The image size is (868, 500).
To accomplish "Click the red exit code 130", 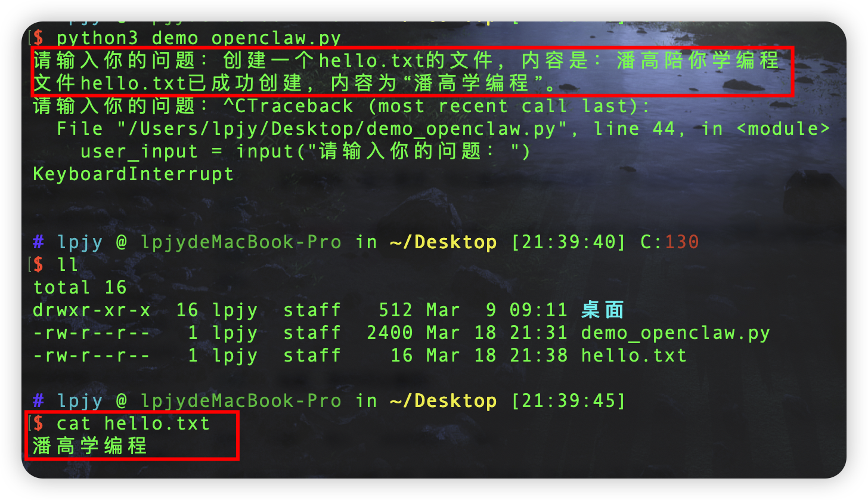I will (681, 242).
